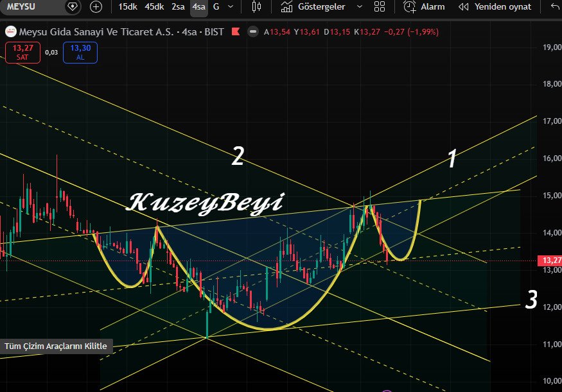Click the 15,00 price axis label
This screenshot has height=392, width=562.
coord(552,196)
